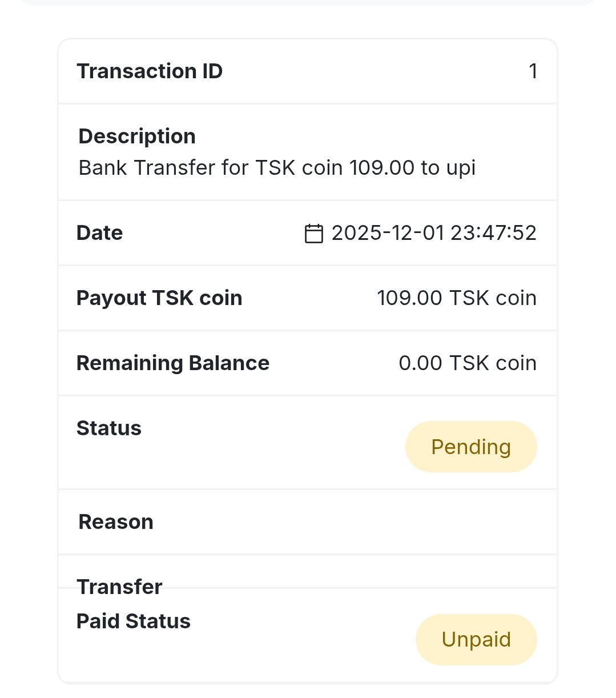The height and width of the screenshot is (698, 616).
Task: Click the Payout TSK coin label
Action: tap(159, 298)
